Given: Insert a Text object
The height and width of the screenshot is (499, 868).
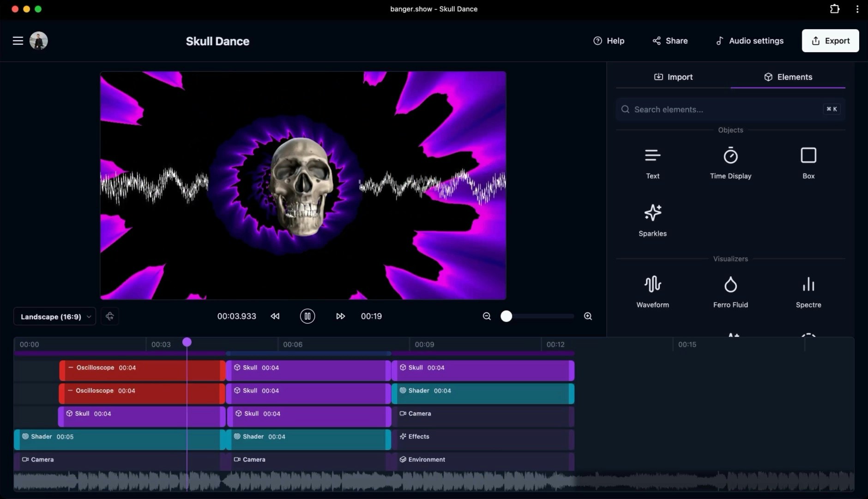Looking at the screenshot, I should [x=652, y=163].
